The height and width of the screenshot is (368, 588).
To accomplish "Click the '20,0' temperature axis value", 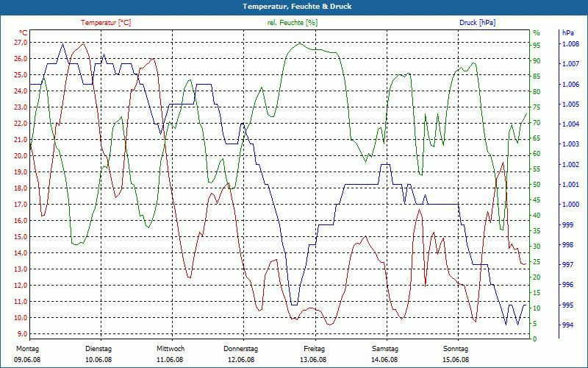I will pyautogui.click(x=21, y=156).
